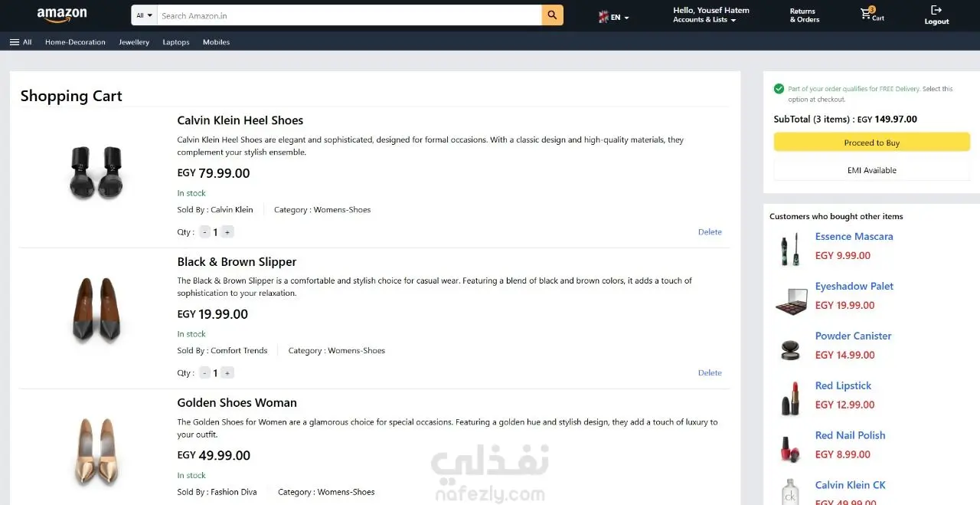Click Proceed to Buy button
The height and width of the screenshot is (505, 980).
coord(872,143)
